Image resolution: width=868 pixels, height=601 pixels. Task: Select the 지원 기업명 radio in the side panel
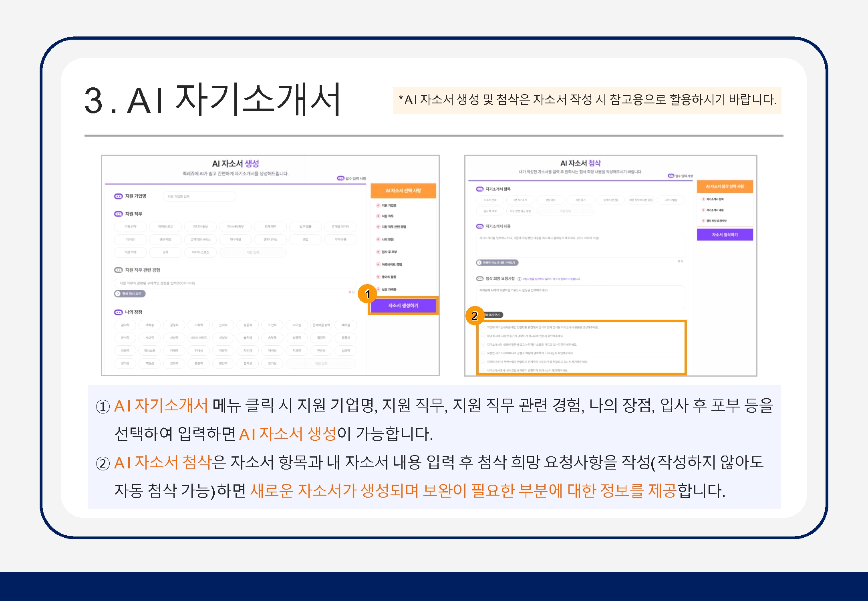[378, 206]
